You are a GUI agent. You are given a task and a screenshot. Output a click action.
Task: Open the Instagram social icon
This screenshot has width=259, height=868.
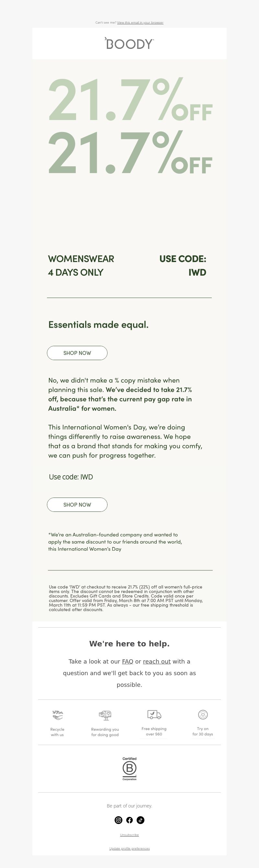(x=118, y=820)
